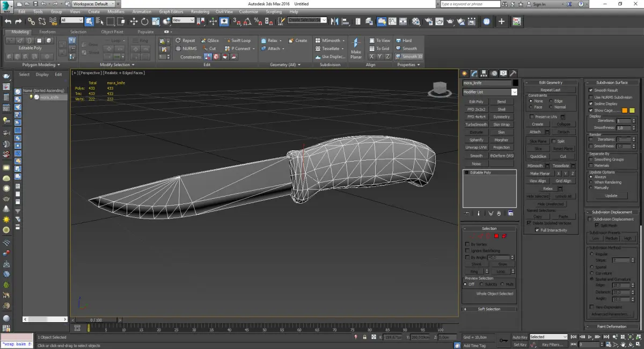Enable Use NURMS Subdivision checkbox
The width and height of the screenshot is (644, 349).
point(591,97)
